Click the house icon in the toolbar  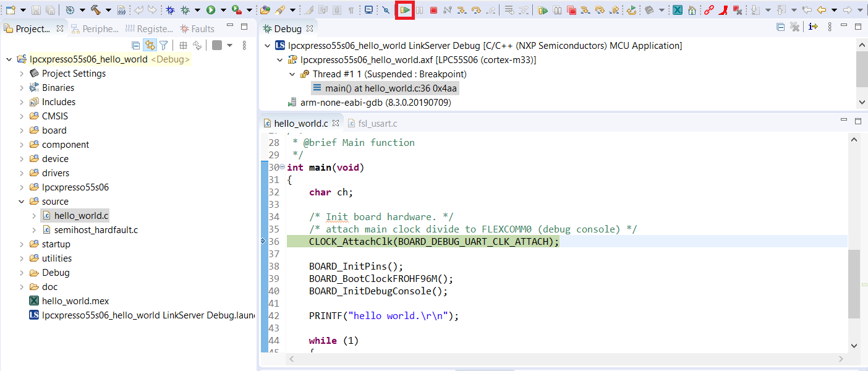(692, 11)
